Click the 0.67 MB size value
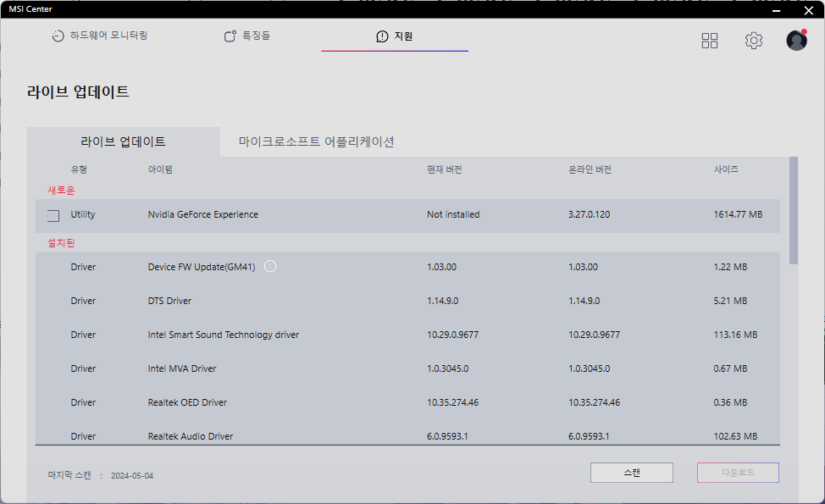This screenshot has height=504, width=825. [730, 368]
